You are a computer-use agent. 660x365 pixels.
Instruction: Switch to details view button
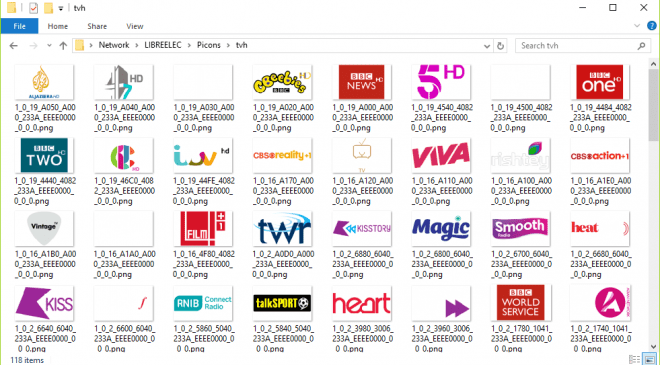[635, 360]
